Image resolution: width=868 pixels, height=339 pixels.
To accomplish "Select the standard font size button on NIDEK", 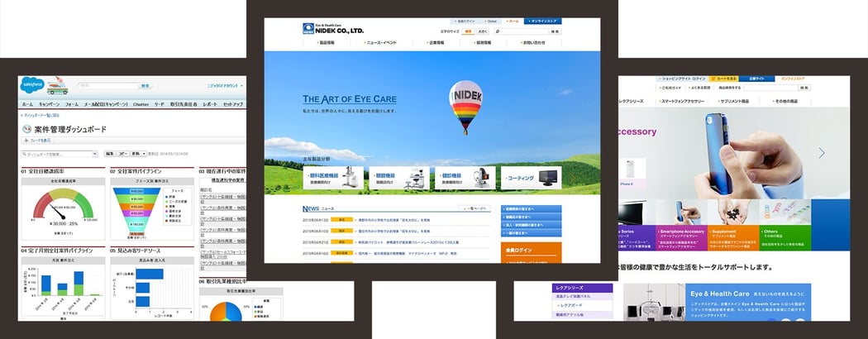I will click(468, 31).
